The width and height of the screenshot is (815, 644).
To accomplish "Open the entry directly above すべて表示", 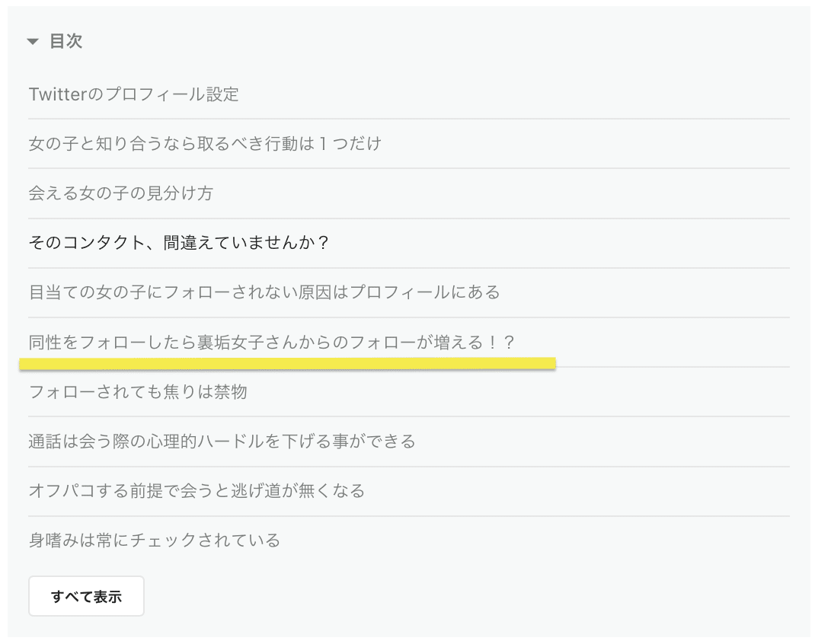I will point(155,540).
